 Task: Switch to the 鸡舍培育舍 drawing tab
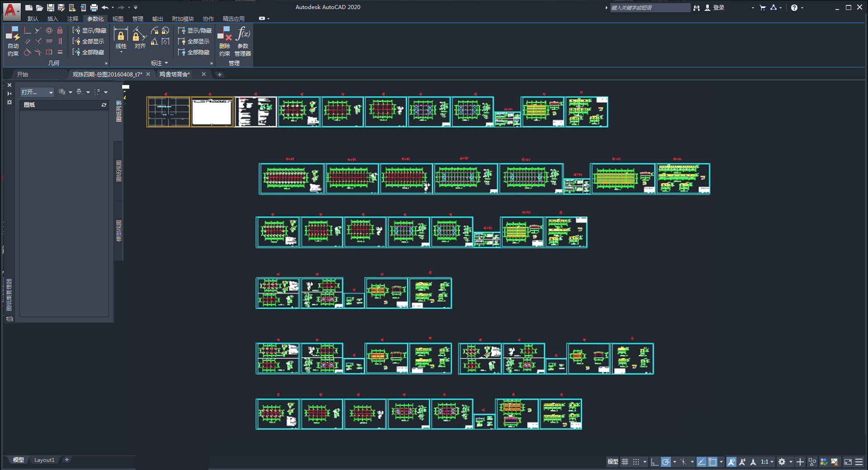[x=175, y=74]
